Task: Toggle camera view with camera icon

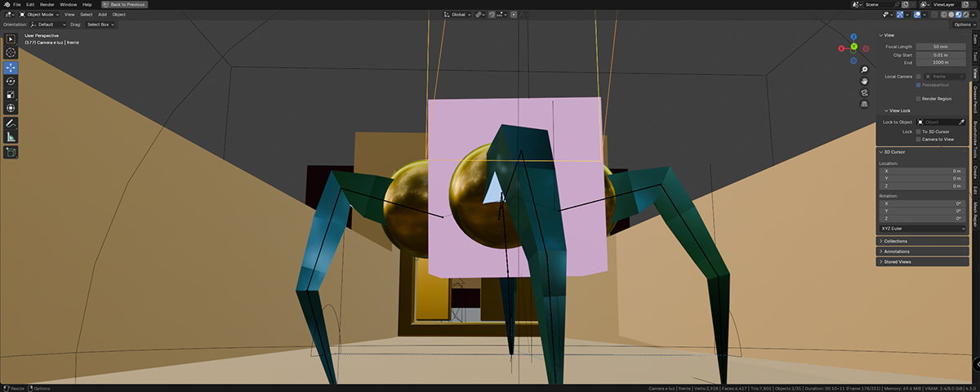Action: (x=864, y=92)
